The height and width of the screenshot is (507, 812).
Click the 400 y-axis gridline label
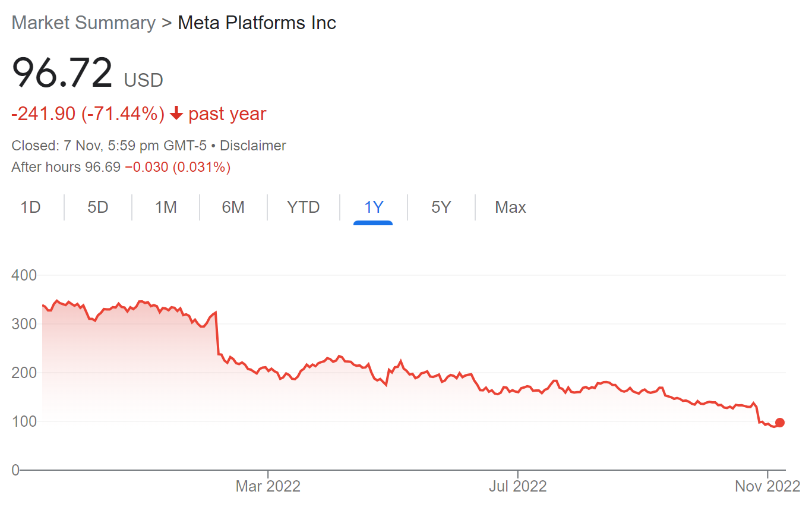(x=24, y=275)
